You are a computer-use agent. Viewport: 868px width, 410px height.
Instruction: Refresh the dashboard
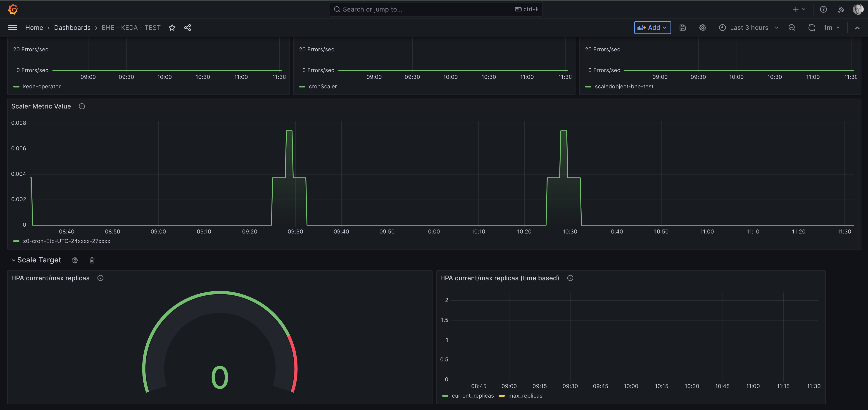click(812, 28)
